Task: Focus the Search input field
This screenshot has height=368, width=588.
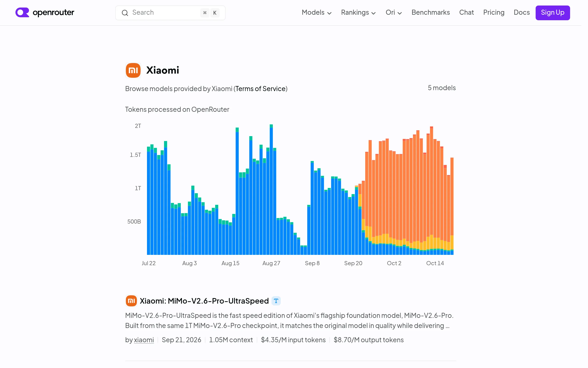Action: [170, 13]
